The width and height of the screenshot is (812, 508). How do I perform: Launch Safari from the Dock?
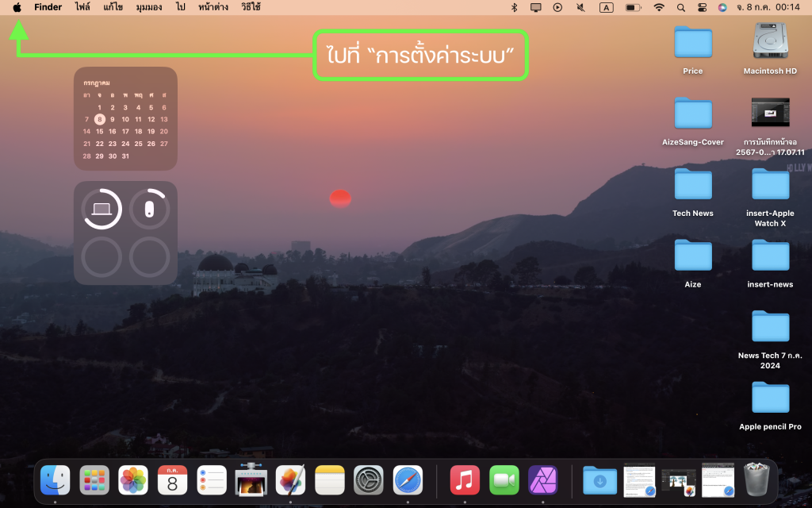(408, 480)
